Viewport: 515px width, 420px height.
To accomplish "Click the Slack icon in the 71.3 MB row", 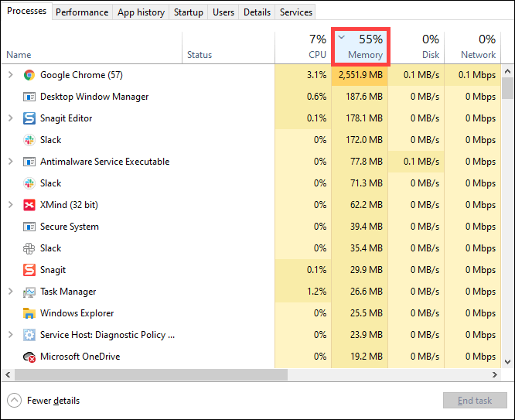I will pos(29,183).
